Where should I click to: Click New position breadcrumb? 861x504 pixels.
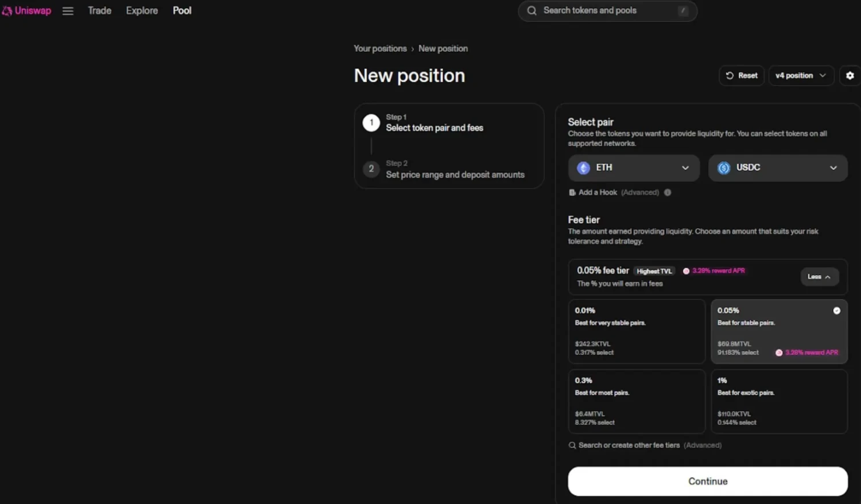[443, 48]
